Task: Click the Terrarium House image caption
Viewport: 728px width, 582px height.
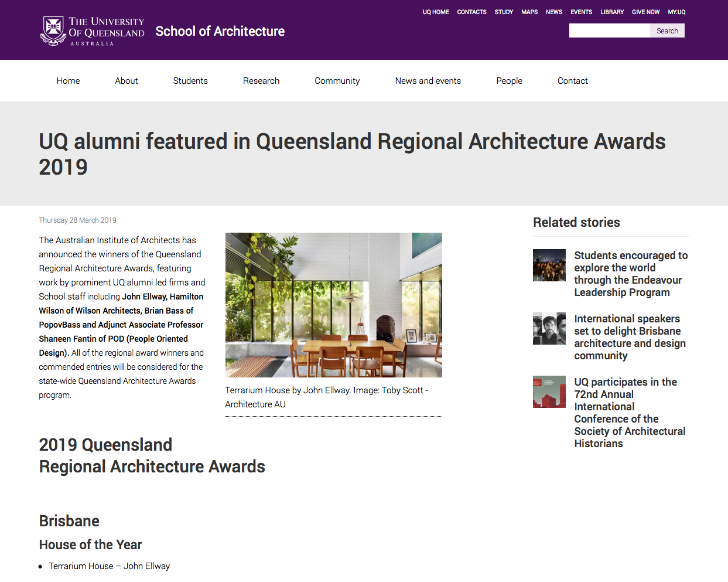Action: click(327, 397)
